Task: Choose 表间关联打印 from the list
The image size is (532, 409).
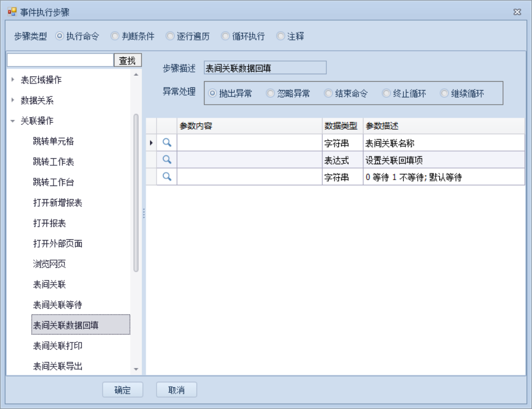Action: tap(58, 346)
